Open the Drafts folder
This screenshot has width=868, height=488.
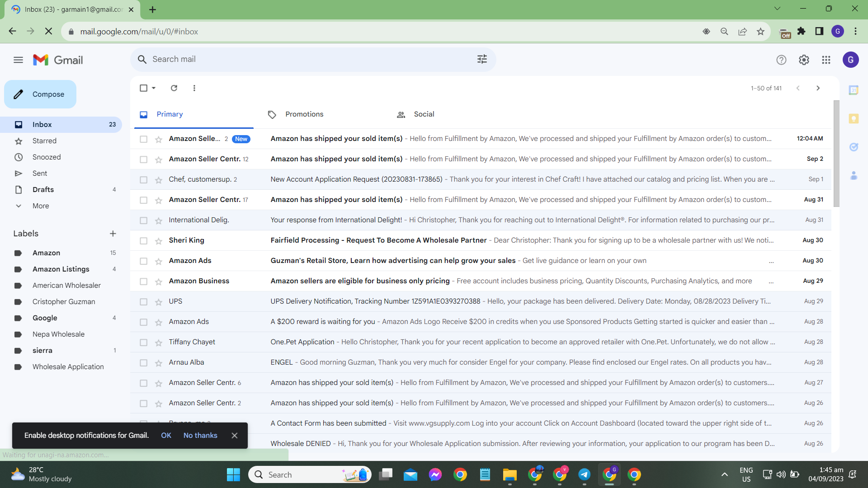tap(61, 190)
